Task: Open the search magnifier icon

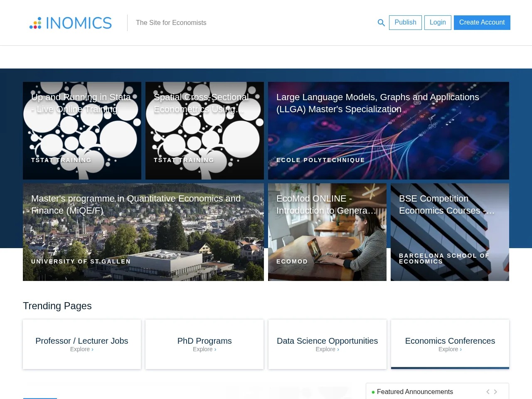Action: point(381,23)
